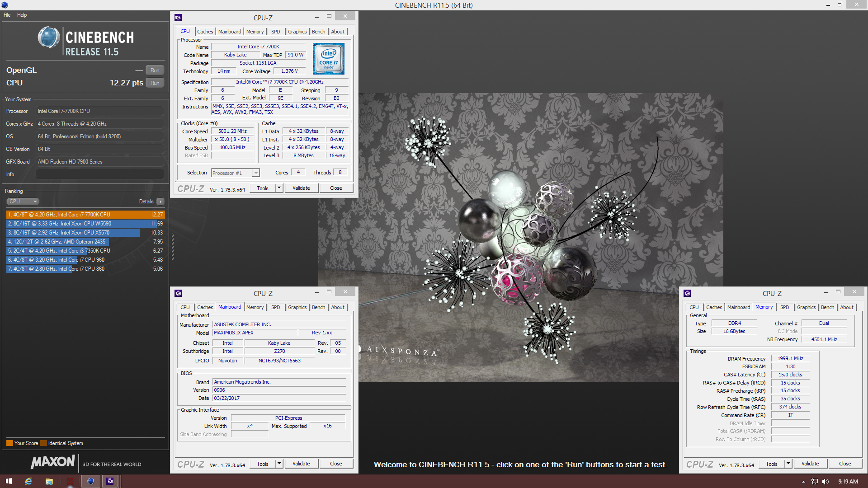
Task: Run the OpenGL benchmark
Action: (x=155, y=70)
